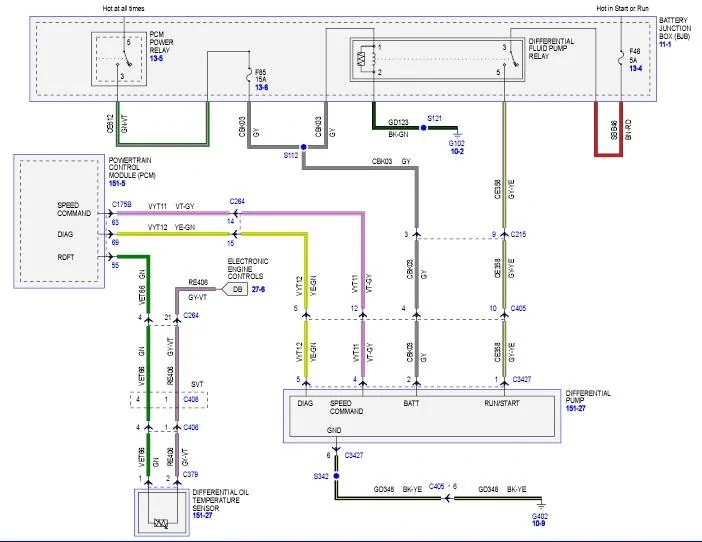Click the 'DIFFERENTIAL FLUID PUMP RELAY' label
The image size is (702, 542).
[x=551, y=49]
